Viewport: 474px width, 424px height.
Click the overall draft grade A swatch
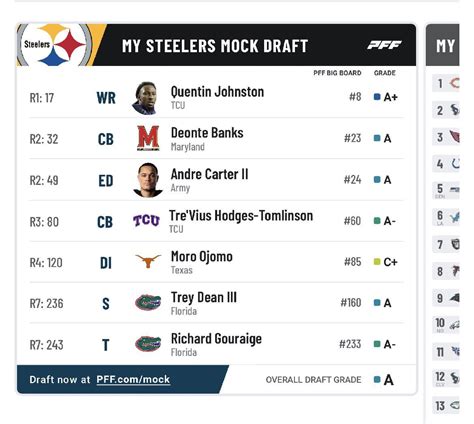pyautogui.click(x=377, y=380)
